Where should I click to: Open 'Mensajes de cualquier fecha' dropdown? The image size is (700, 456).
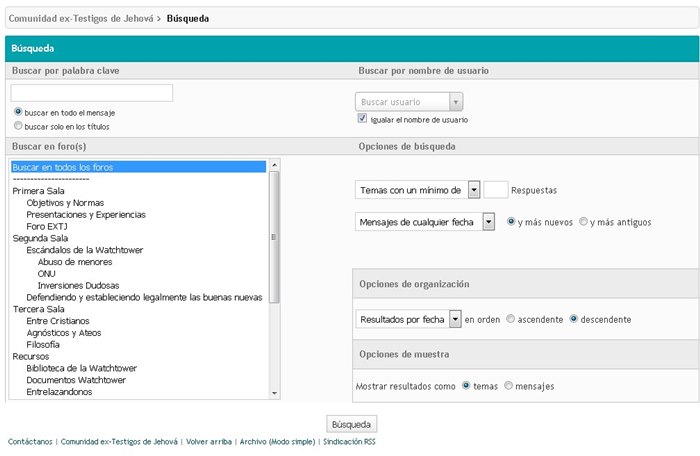(426, 222)
